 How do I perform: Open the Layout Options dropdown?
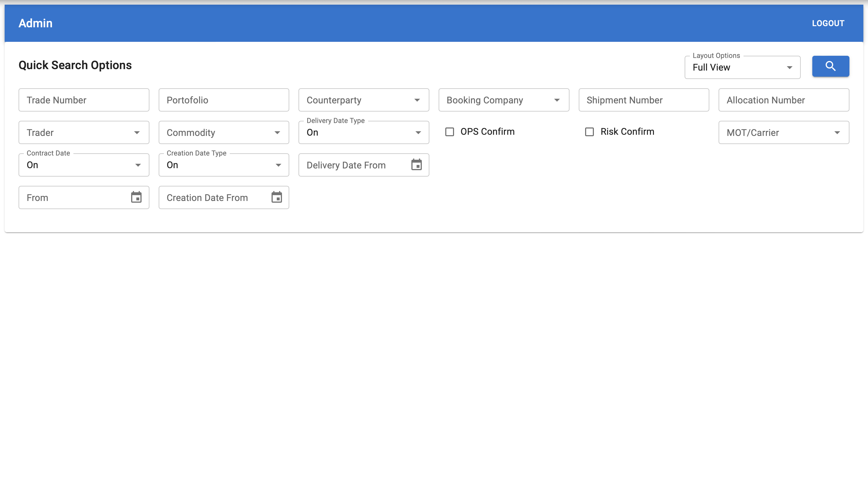point(742,67)
